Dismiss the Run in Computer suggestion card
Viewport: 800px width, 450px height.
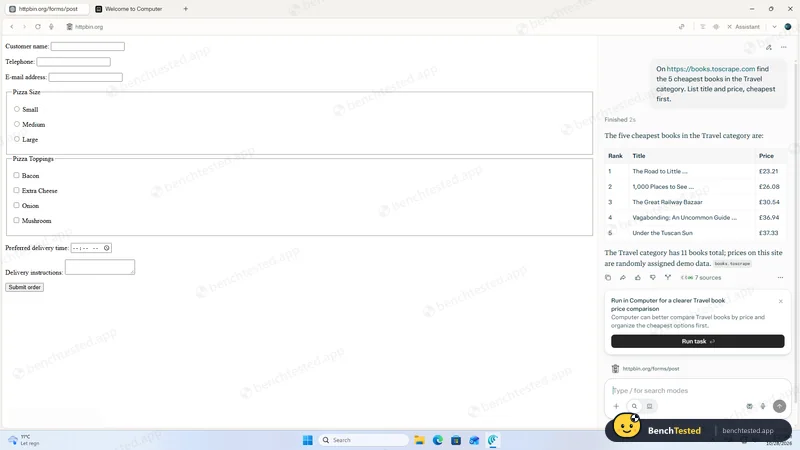(781, 301)
